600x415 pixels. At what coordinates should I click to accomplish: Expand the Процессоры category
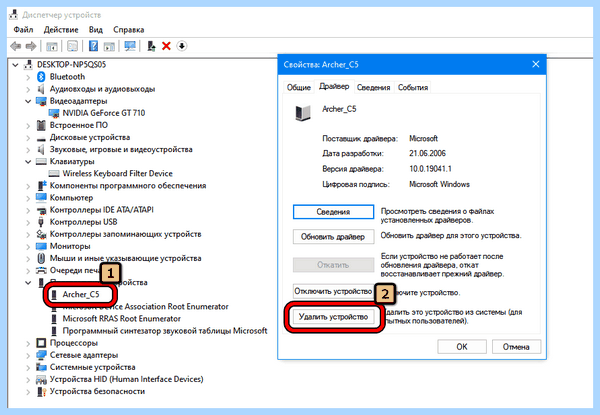[x=28, y=343]
